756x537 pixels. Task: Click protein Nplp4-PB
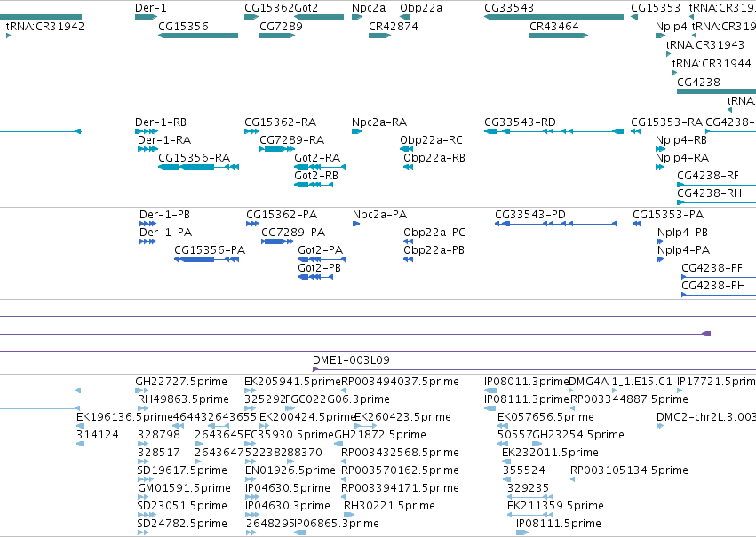[661, 241]
